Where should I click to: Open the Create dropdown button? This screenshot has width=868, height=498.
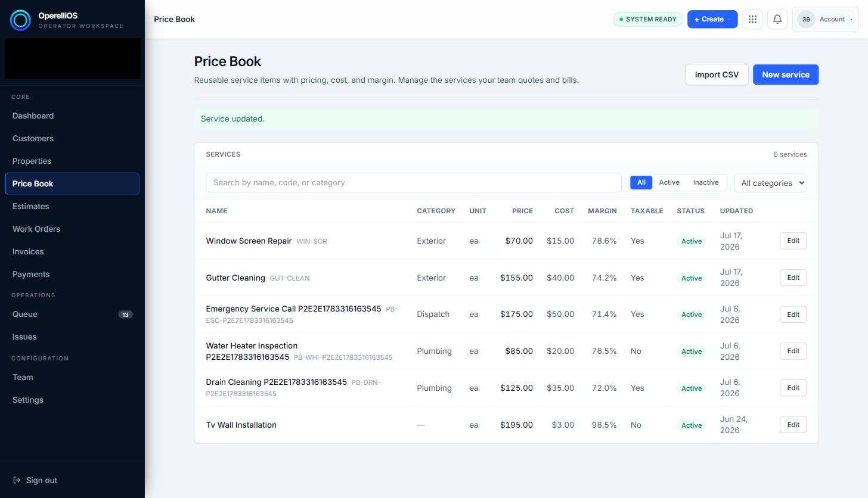click(712, 19)
